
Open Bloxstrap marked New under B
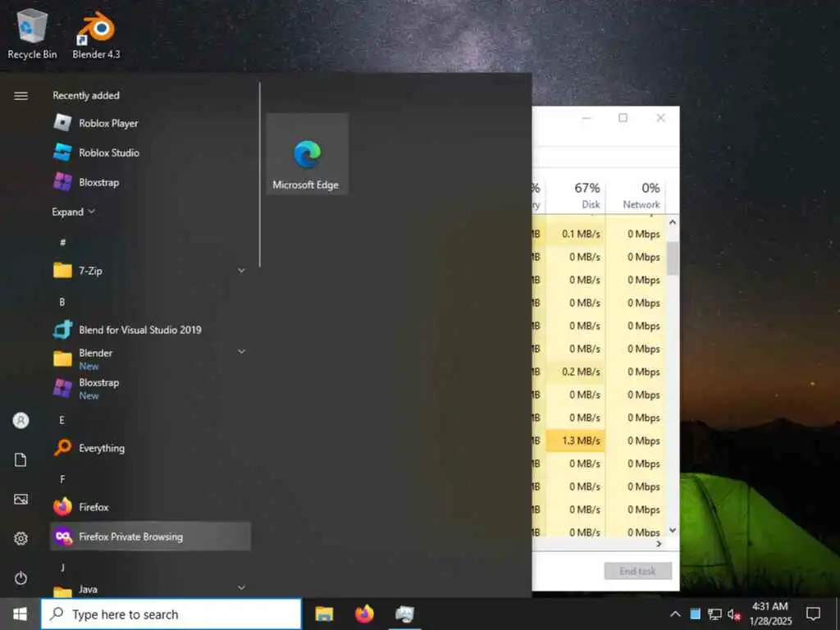(150, 388)
